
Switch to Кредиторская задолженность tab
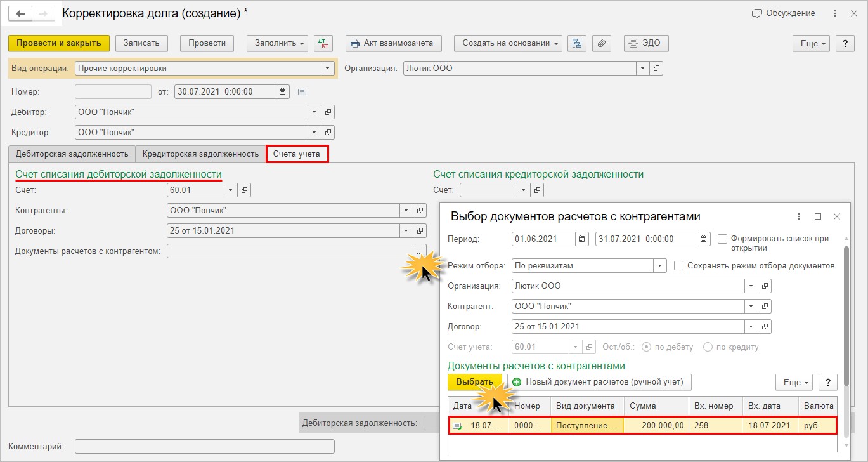point(200,154)
